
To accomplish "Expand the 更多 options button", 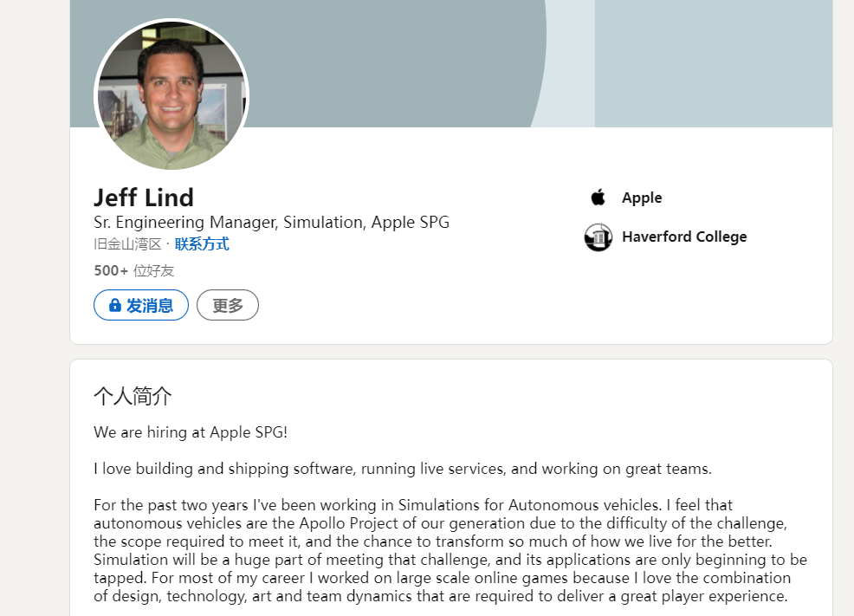I will click(x=228, y=305).
